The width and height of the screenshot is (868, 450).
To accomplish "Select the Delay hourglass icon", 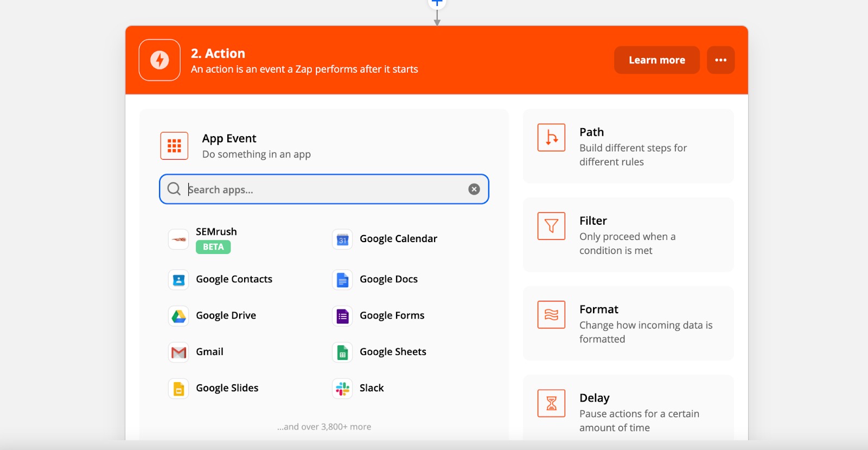I will (x=551, y=403).
